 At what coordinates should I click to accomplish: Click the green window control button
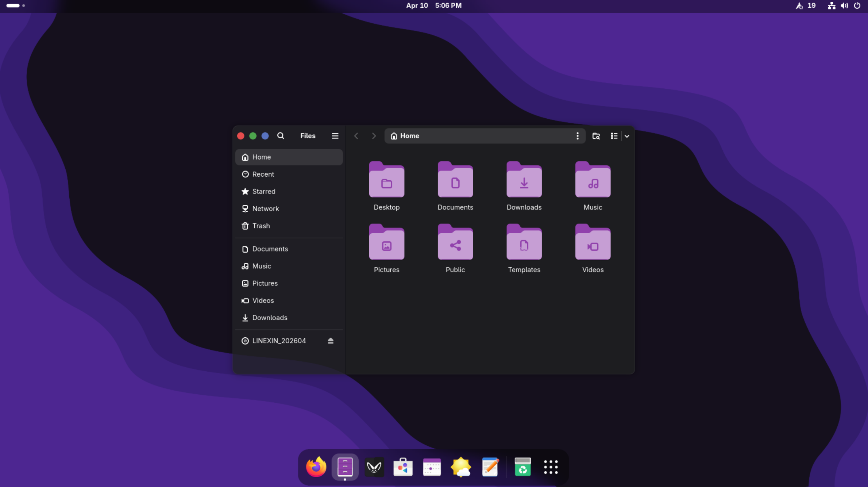coord(253,136)
